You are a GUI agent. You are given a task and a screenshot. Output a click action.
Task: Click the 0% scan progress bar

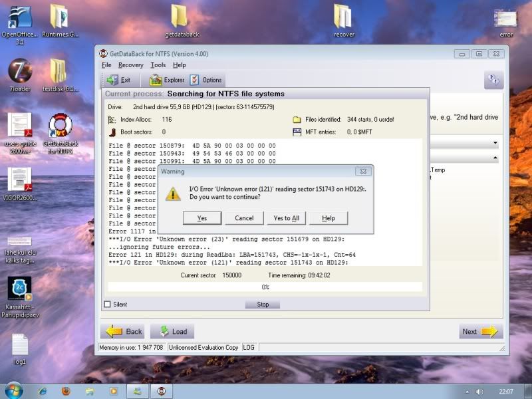coord(265,287)
